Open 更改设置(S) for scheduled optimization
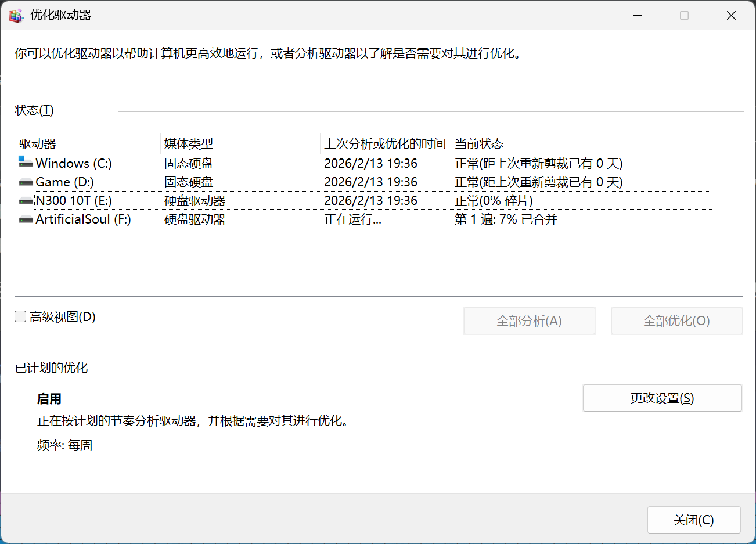This screenshot has width=756, height=544. click(663, 398)
